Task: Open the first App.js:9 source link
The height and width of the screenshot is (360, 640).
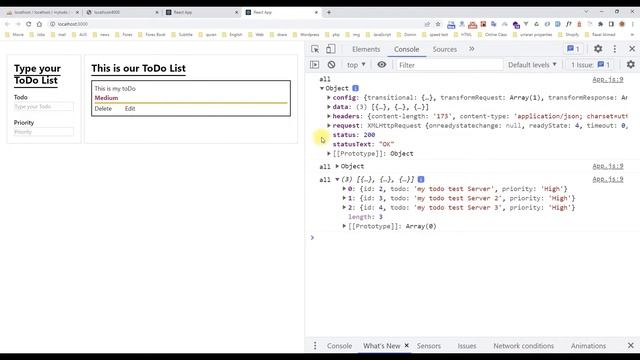Action: [608, 79]
